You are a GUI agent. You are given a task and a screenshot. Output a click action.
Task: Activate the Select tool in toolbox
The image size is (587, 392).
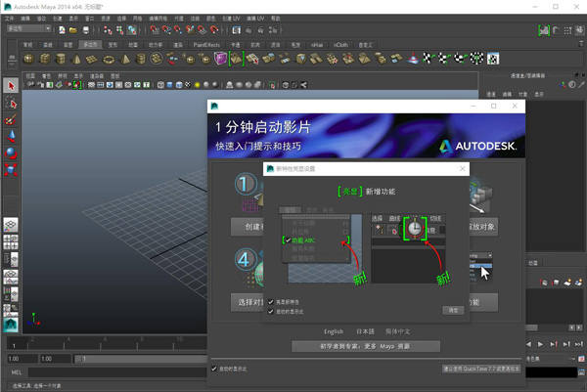pos(11,86)
